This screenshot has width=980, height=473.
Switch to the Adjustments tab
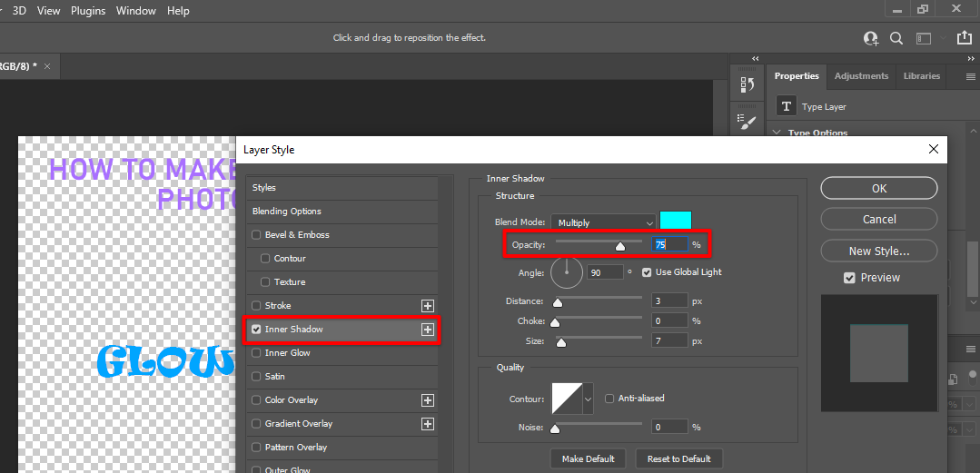click(862, 76)
